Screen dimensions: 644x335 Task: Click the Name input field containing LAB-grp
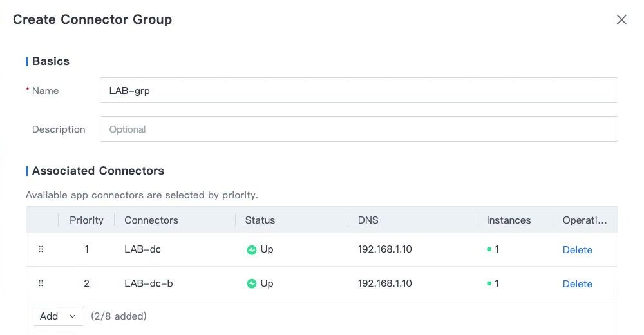click(359, 90)
